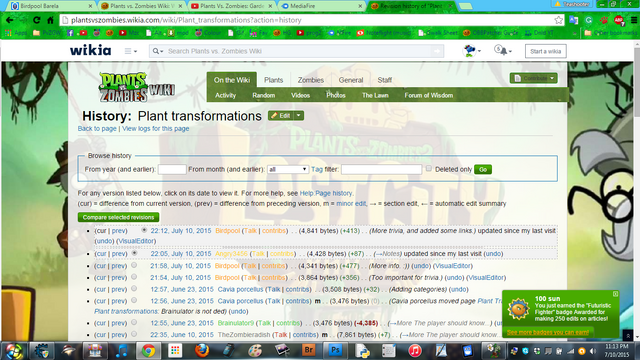The image size is (640, 360).
Task: Click the Search Plants vs. Zombies Wiki box
Action: pyautogui.click(x=297, y=51)
